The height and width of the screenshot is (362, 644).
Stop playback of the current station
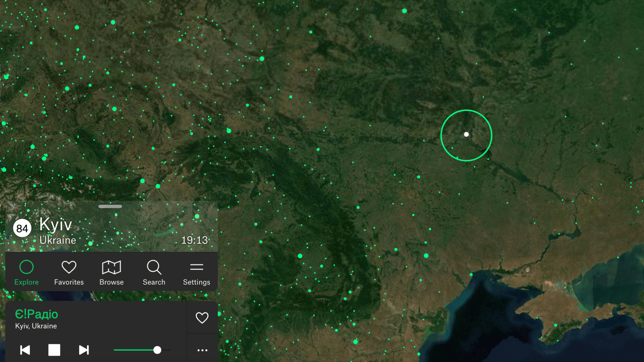pyautogui.click(x=54, y=350)
